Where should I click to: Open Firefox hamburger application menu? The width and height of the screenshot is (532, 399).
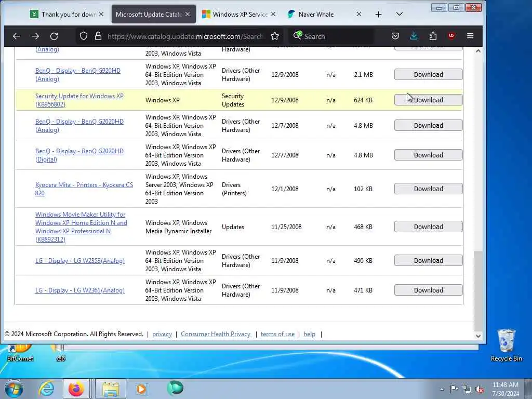470,36
